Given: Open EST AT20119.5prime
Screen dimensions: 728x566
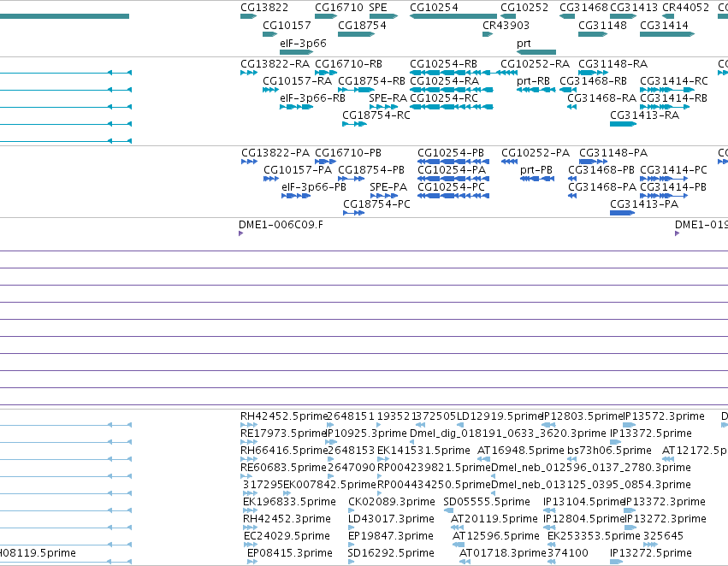Looking at the screenshot, I should tap(494, 519).
